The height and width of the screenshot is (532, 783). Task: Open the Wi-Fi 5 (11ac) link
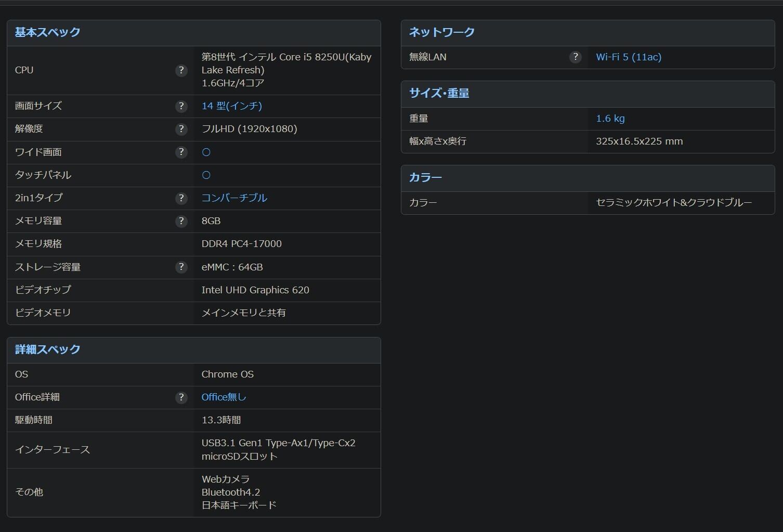(x=628, y=57)
